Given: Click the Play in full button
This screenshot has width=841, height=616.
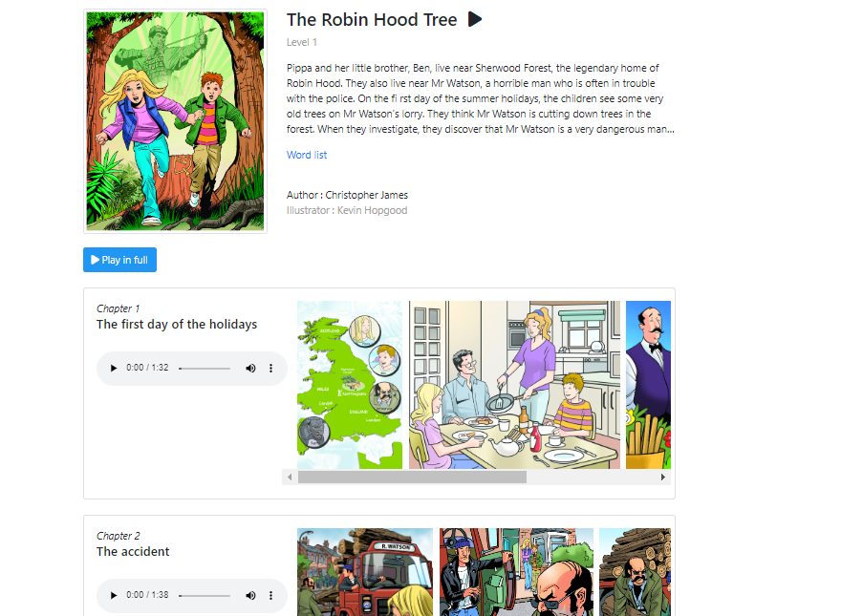Looking at the screenshot, I should (x=119, y=260).
